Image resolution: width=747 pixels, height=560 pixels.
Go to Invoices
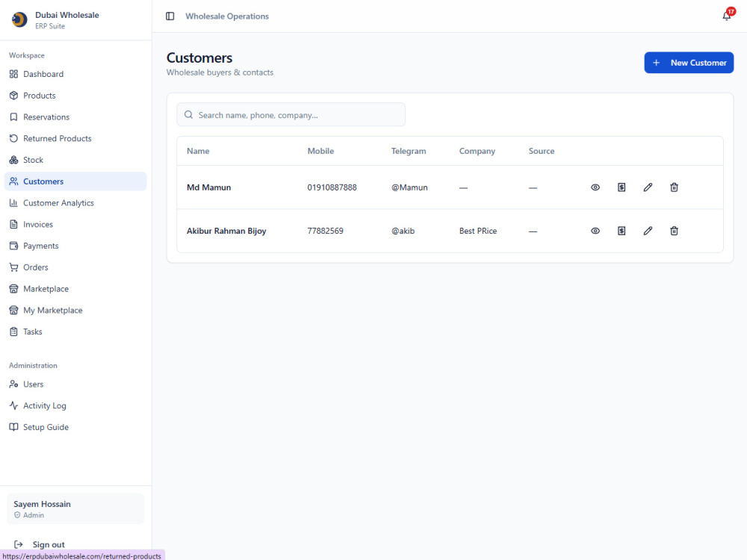[75, 224]
